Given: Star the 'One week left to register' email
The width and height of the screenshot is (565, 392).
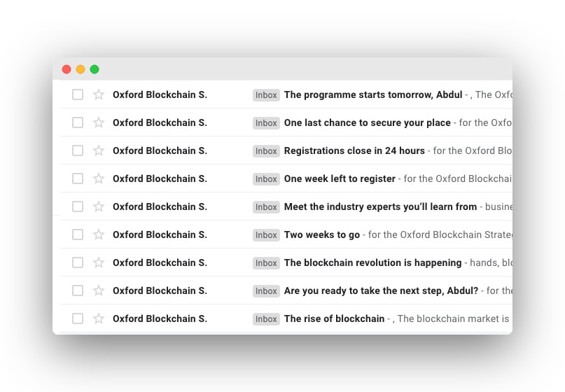Looking at the screenshot, I should 99,178.
